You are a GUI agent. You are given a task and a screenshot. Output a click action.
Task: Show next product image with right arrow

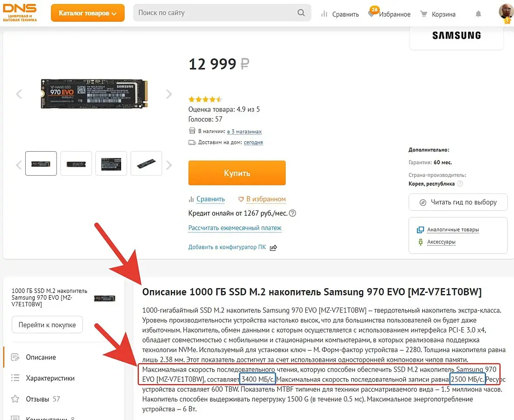click(169, 94)
